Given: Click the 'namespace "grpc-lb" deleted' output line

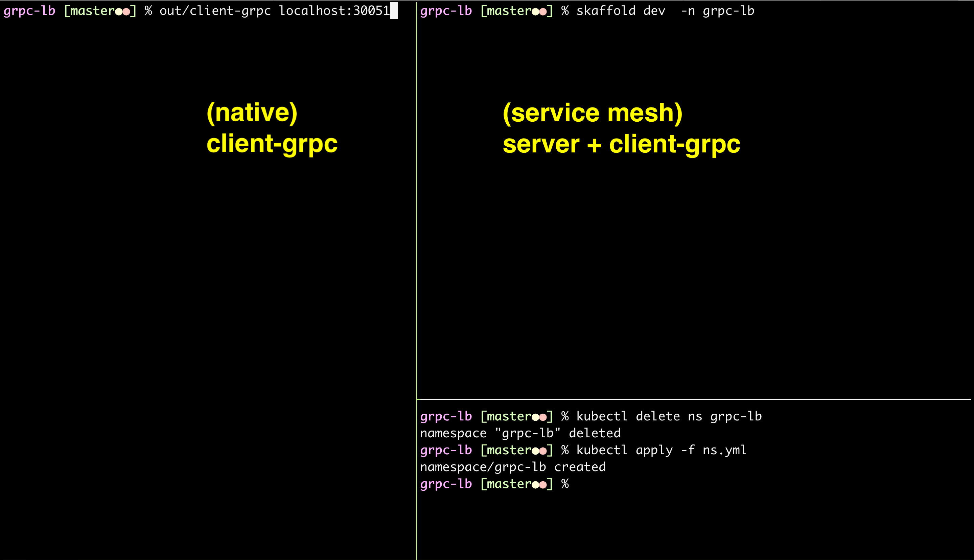Looking at the screenshot, I should pyautogui.click(x=520, y=434).
